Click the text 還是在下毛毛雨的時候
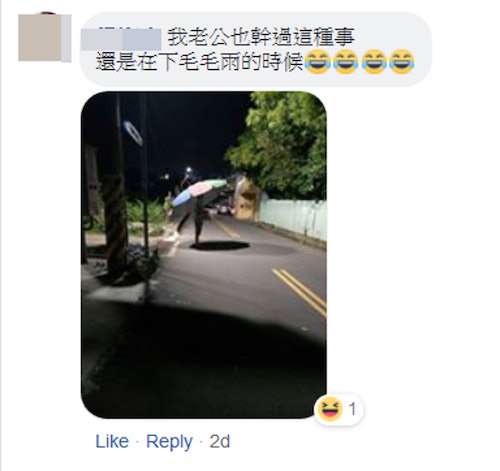 pos(199,62)
